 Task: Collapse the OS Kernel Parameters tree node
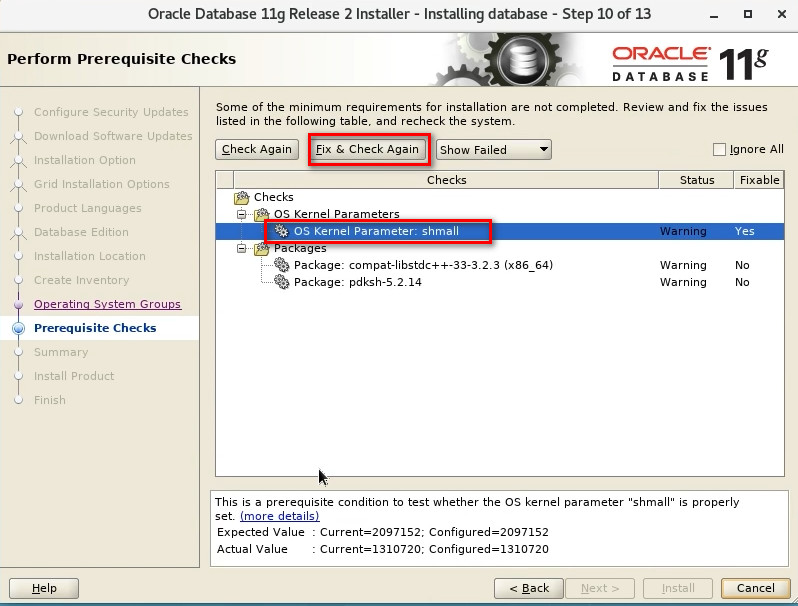pos(242,214)
